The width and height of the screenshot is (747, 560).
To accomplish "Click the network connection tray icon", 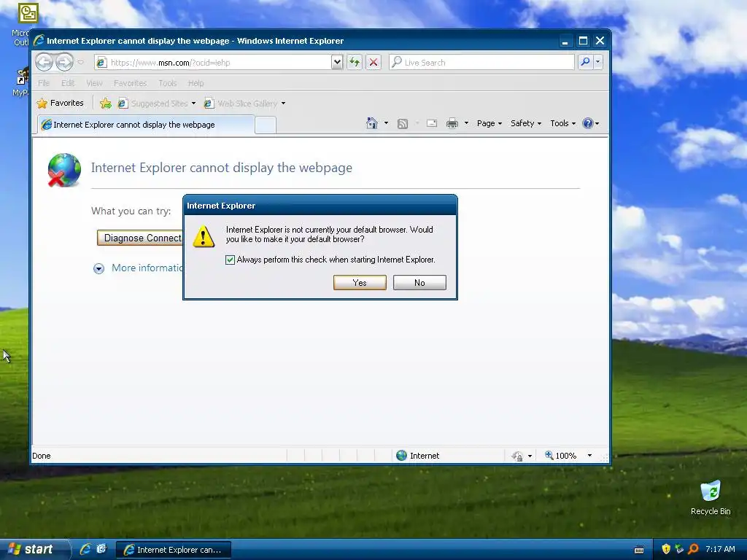I will pos(679,549).
